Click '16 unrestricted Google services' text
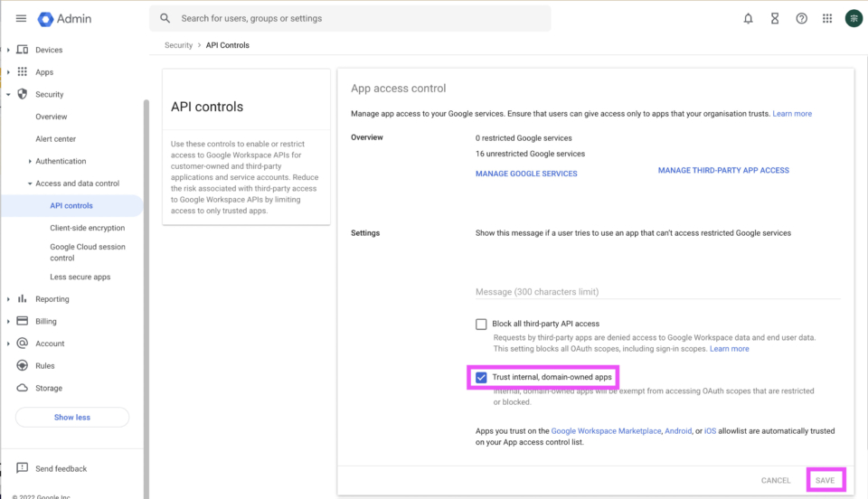This screenshot has height=499, width=868. (x=531, y=154)
